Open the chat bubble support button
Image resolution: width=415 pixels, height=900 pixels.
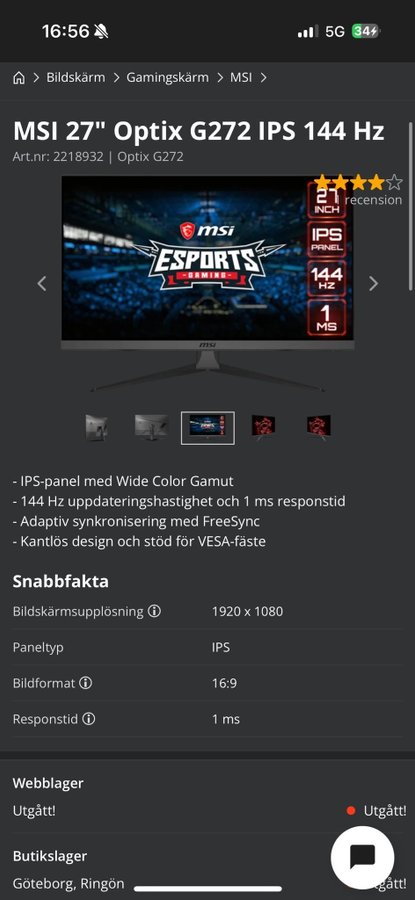tap(362, 858)
